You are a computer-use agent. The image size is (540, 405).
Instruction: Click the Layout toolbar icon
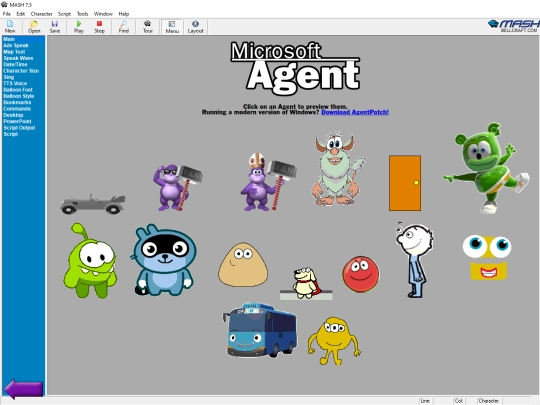click(x=195, y=27)
